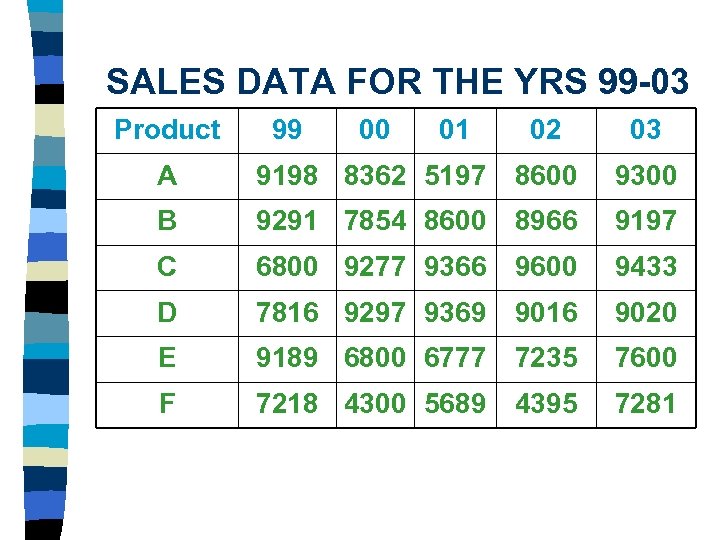The width and height of the screenshot is (720, 540).
Task: Click the 7600 value in row E
Action: tap(645, 357)
